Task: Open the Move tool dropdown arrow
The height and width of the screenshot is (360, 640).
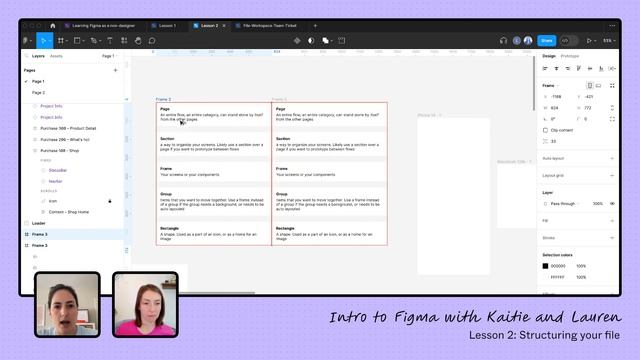Action: tap(50, 41)
